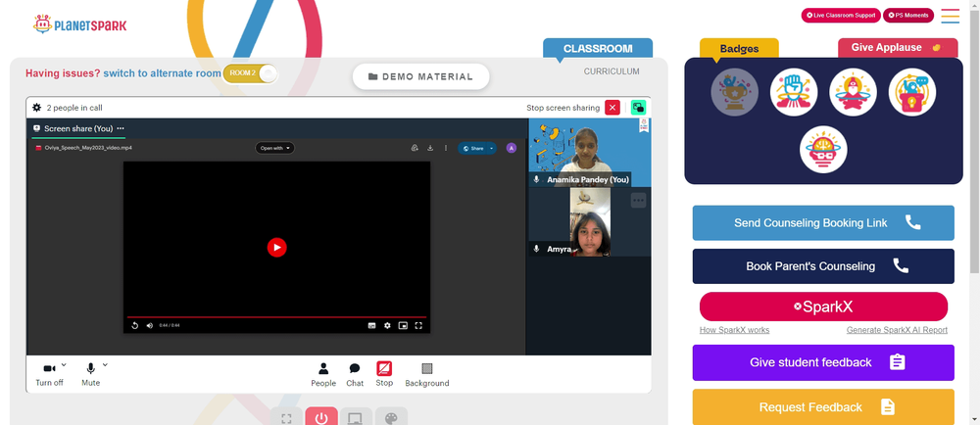
Task: Click the red power button below call
Action: pos(321,417)
